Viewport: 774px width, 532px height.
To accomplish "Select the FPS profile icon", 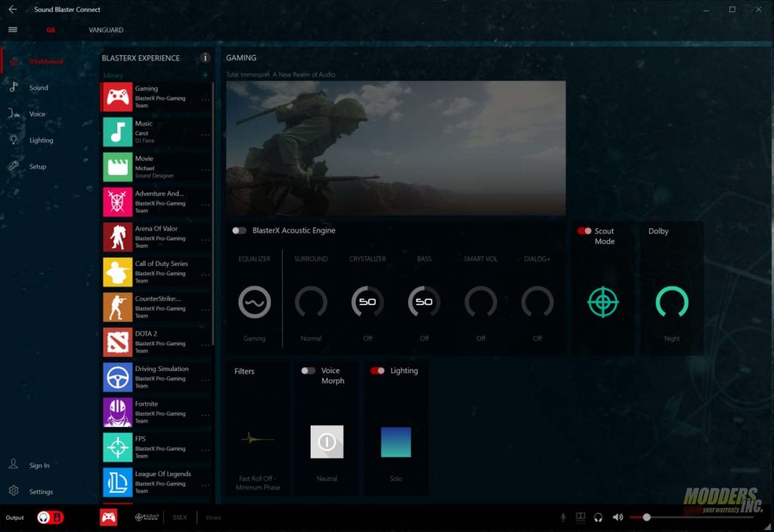I will [117, 447].
